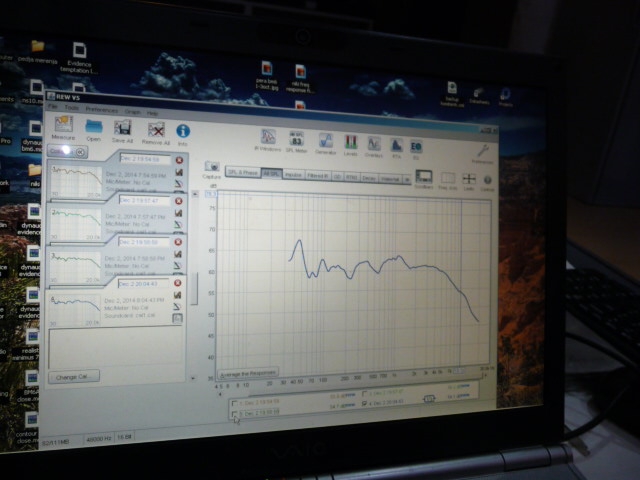Expand notes icon for measurement 4
The height and width of the screenshot is (480, 640).
177,318
